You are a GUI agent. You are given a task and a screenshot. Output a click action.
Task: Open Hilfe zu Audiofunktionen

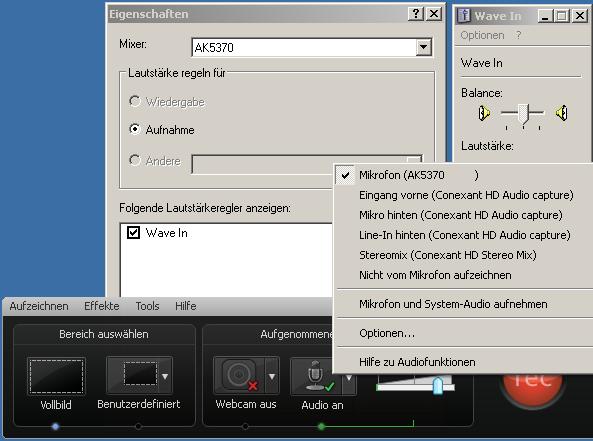(464, 362)
